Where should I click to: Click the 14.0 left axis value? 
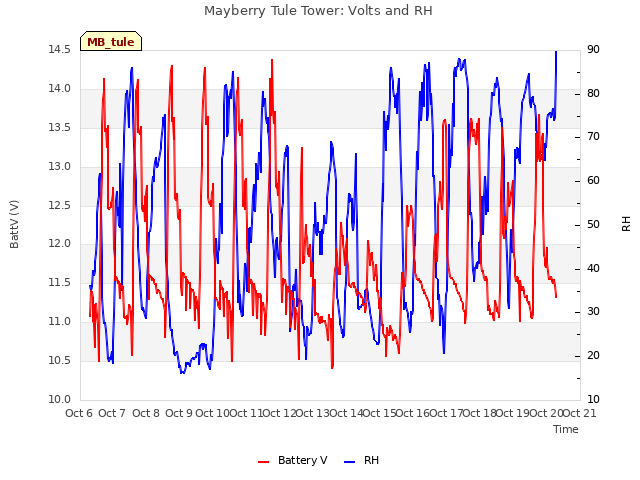point(60,89)
